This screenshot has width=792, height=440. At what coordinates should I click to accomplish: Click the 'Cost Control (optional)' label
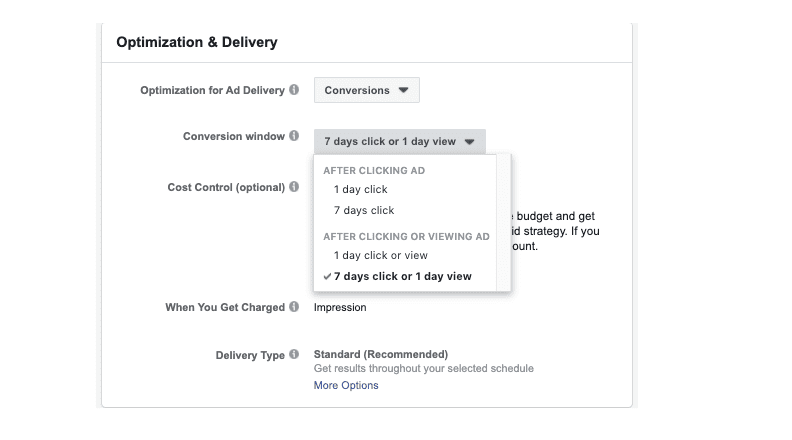tap(226, 187)
